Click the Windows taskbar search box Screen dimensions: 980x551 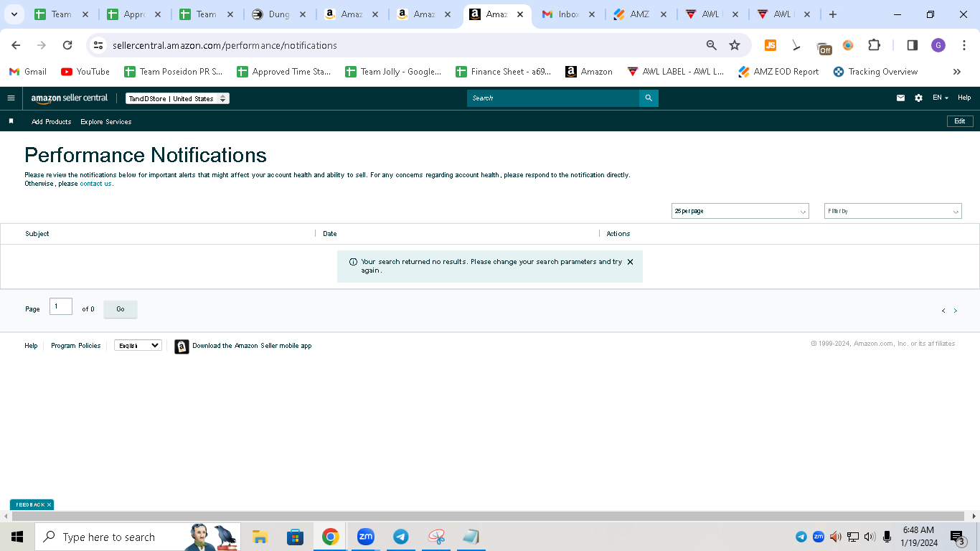coord(138,537)
